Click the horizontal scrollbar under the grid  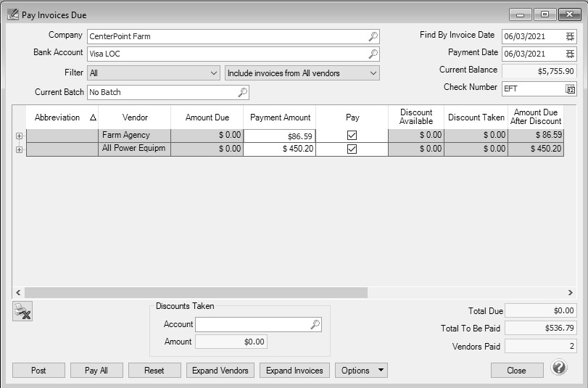(196, 292)
